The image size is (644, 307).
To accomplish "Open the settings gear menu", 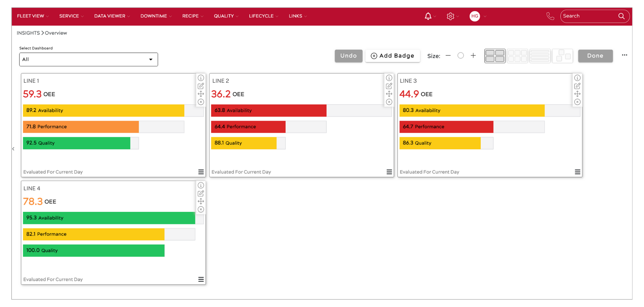I will pyautogui.click(x=451, y=16).
